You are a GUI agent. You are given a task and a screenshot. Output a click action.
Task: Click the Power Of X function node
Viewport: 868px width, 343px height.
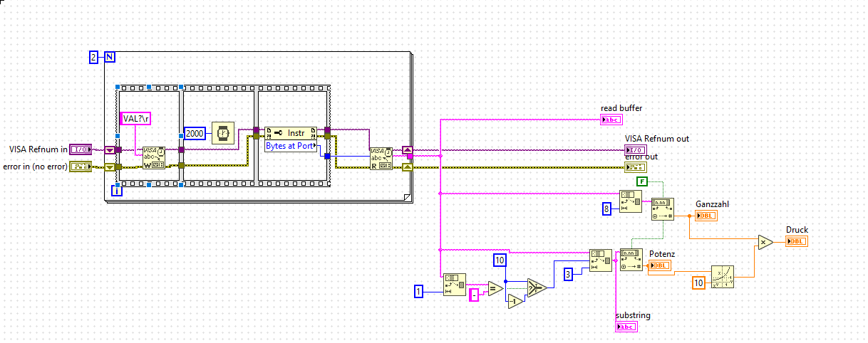(x=723, y=276)
